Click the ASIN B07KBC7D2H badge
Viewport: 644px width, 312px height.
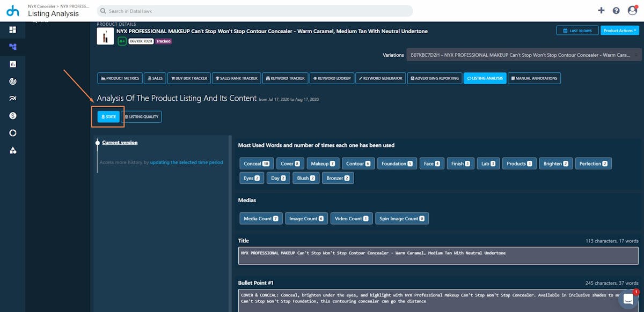[x=141, y=41]
